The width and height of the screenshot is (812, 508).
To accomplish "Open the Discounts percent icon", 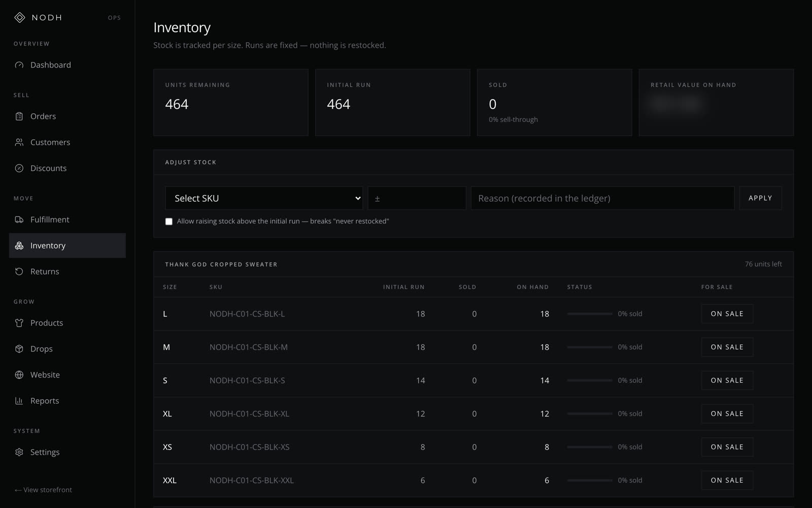I will 19,168.
